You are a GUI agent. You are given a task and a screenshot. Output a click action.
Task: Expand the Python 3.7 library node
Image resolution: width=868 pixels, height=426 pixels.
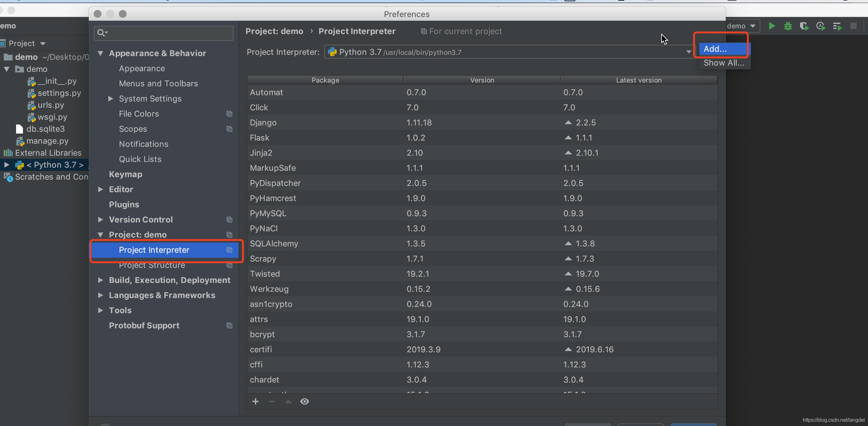coord(6,165)
